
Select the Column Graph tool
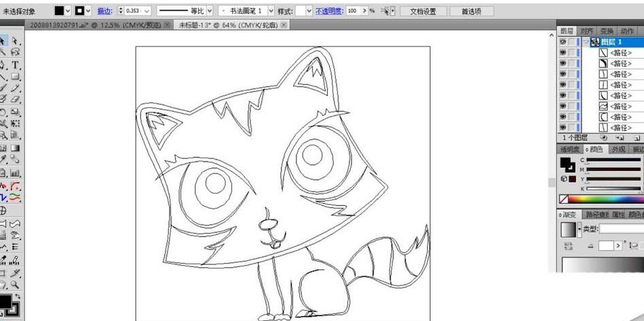pyautogui.click(x=15, y=173)
